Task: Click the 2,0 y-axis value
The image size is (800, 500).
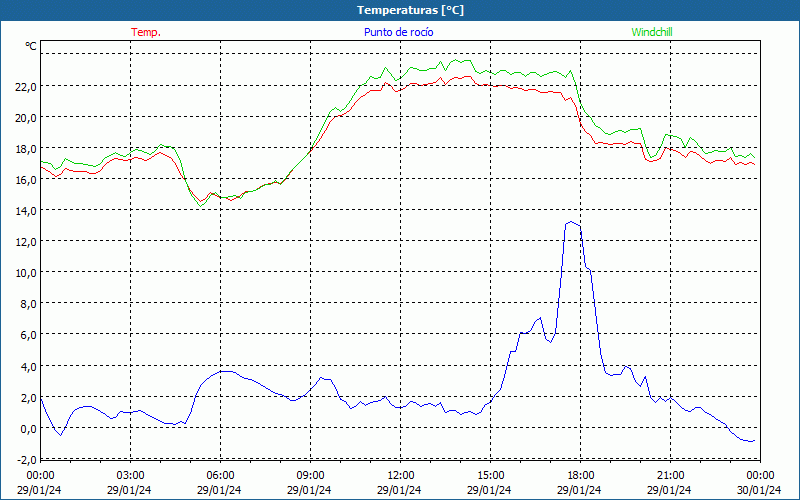Action: pyautogui.click(x=28, y=397)
